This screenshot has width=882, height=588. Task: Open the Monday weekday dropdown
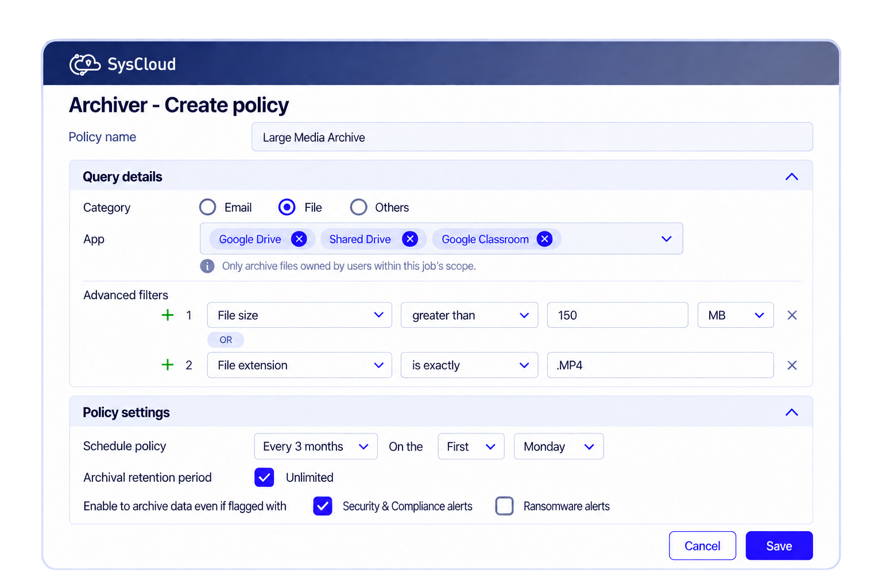pyautogui.click(x=559, y=446)
